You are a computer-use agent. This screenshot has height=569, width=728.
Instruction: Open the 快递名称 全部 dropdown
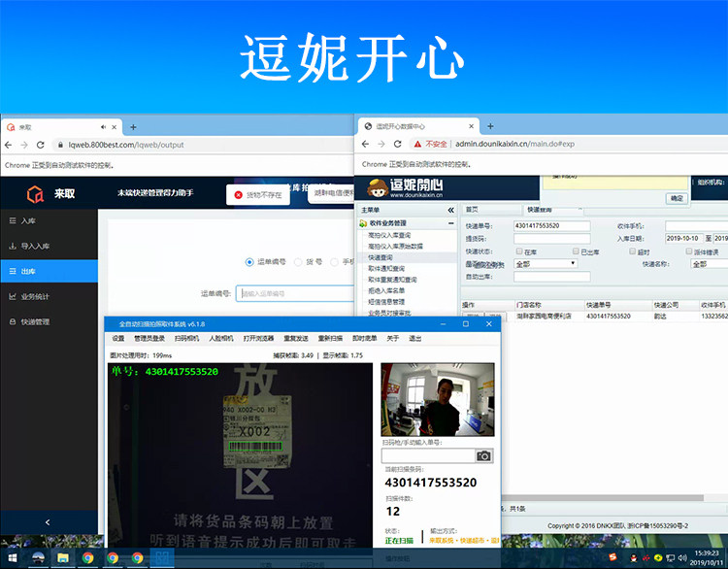[x=709, y=264]
